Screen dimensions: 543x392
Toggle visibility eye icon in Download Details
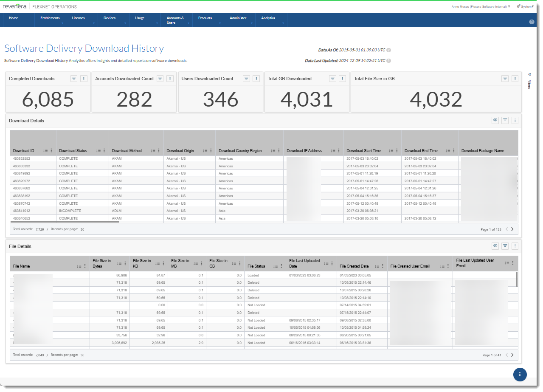pos(495,121)
